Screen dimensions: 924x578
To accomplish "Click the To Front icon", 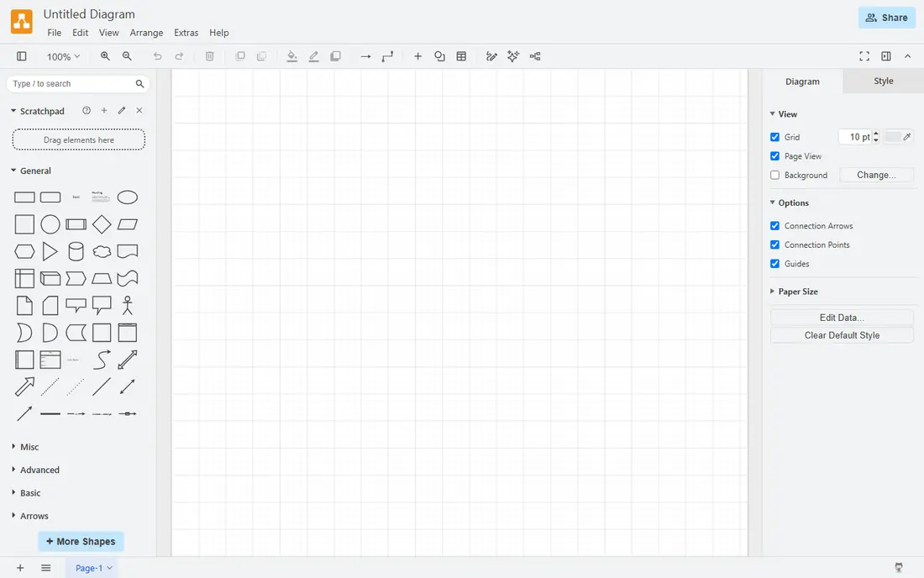I will tap(240, 56).
